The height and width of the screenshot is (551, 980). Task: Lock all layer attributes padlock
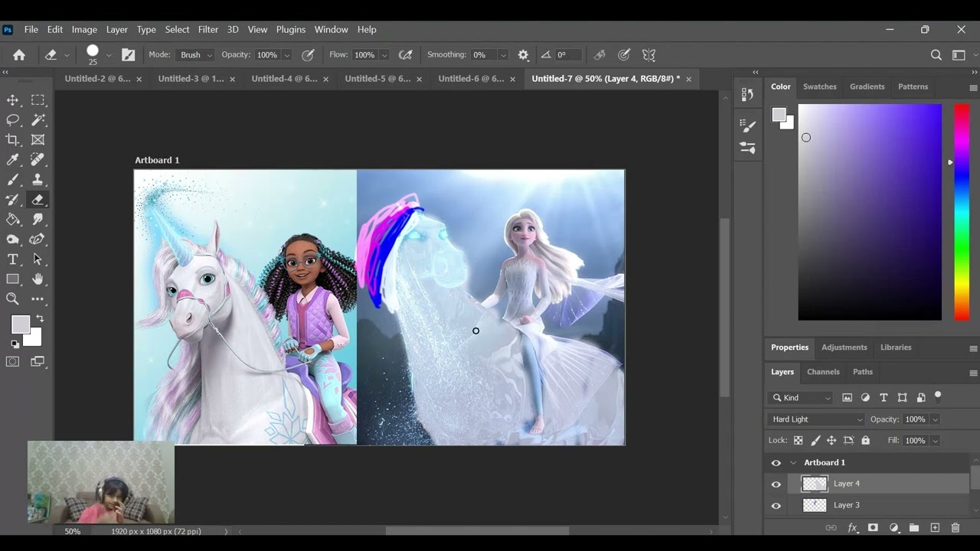[865, 441]
